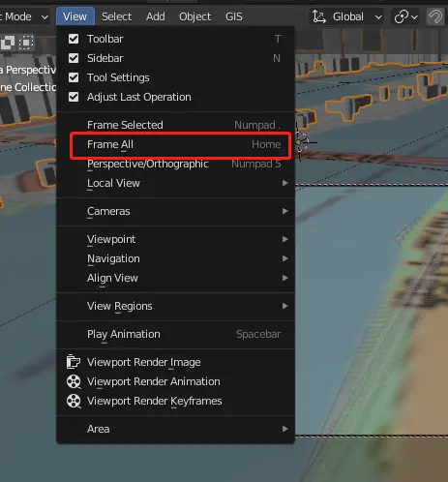Click the Viewport Render Keyframes film reel icon
Screen dimensions: 448x482
tap(74, 401)
